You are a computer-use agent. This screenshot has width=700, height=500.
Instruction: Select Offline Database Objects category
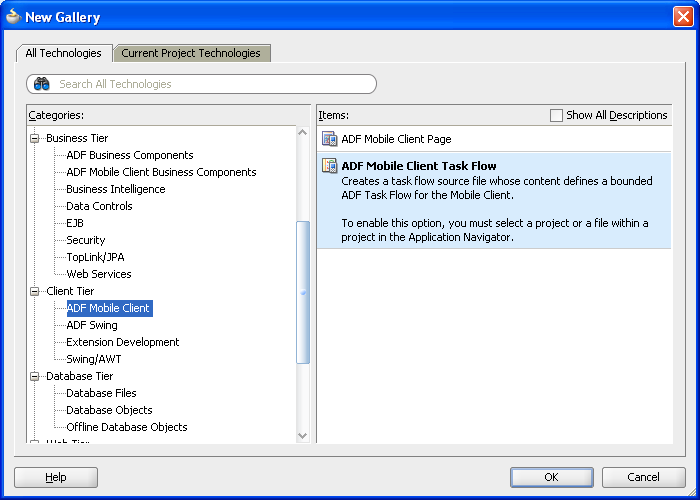point(127,427)
